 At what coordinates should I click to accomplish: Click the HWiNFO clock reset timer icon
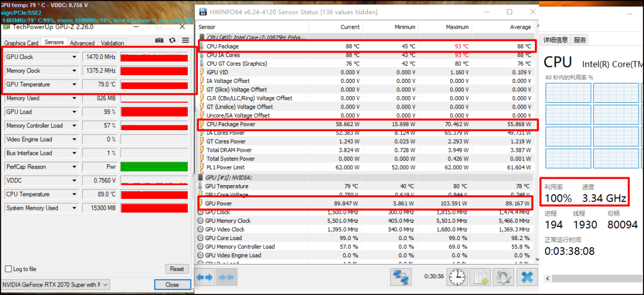[x=457, y=278]
